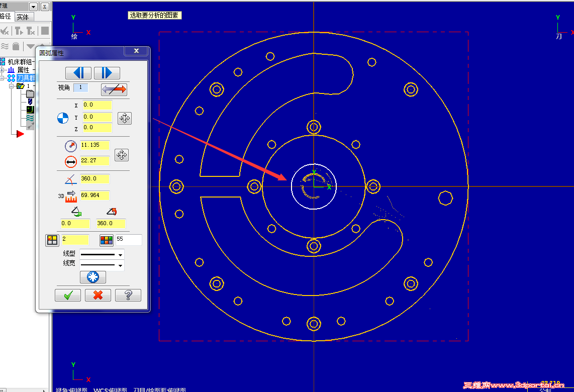The image size is (574, 392).
Task: Click 视角:俯视图 in status bar
Action: coord(71,389)
